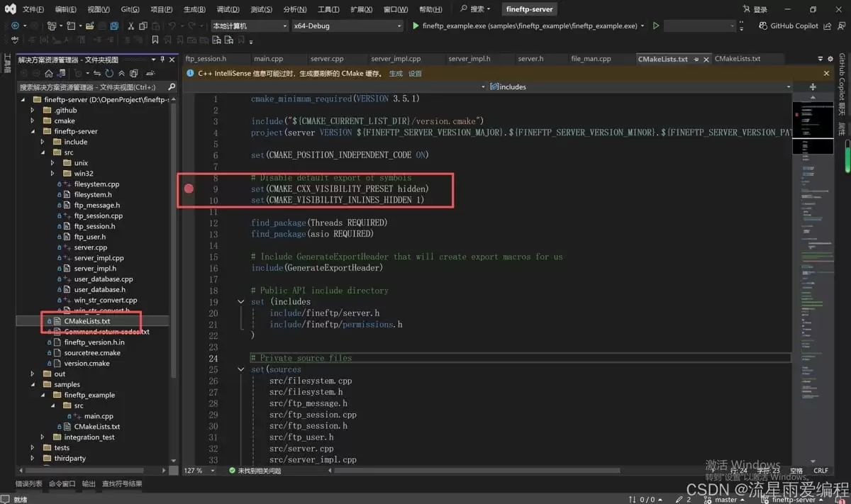Collapse the fineftp-server subfolder
The width and height of the screenshot is (851, 504).
pos(32,131)
